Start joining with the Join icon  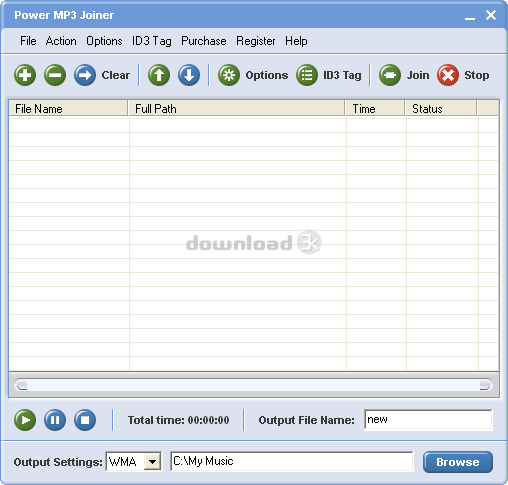click(x=390, y=75)
